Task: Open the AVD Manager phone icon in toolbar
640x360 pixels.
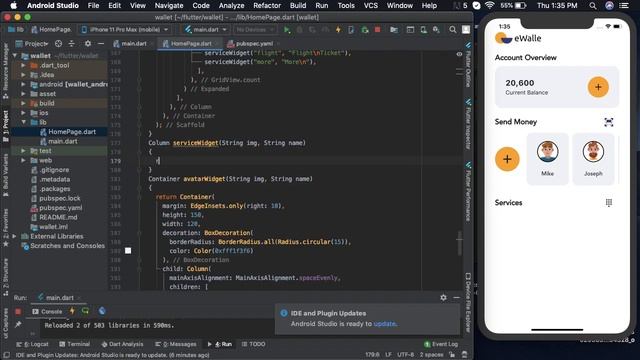Action: pyautogui.click(x=423, y=30)
